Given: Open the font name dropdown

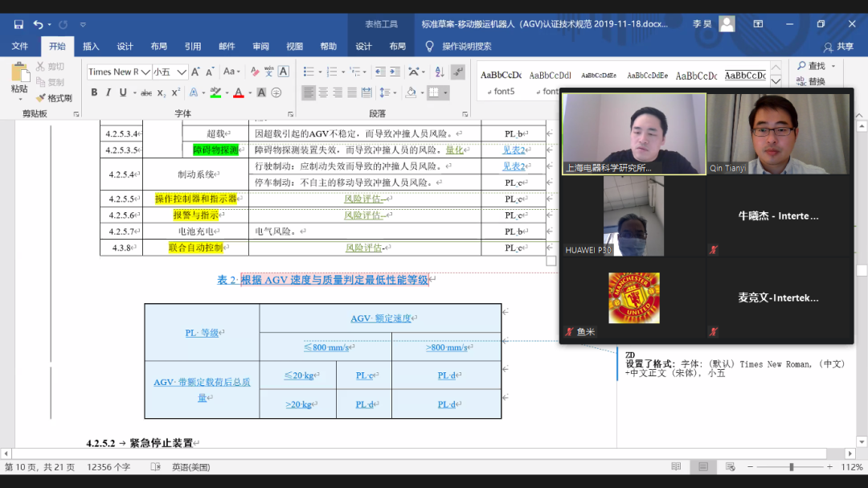Looking at the screenshot, I should point(145,72).
